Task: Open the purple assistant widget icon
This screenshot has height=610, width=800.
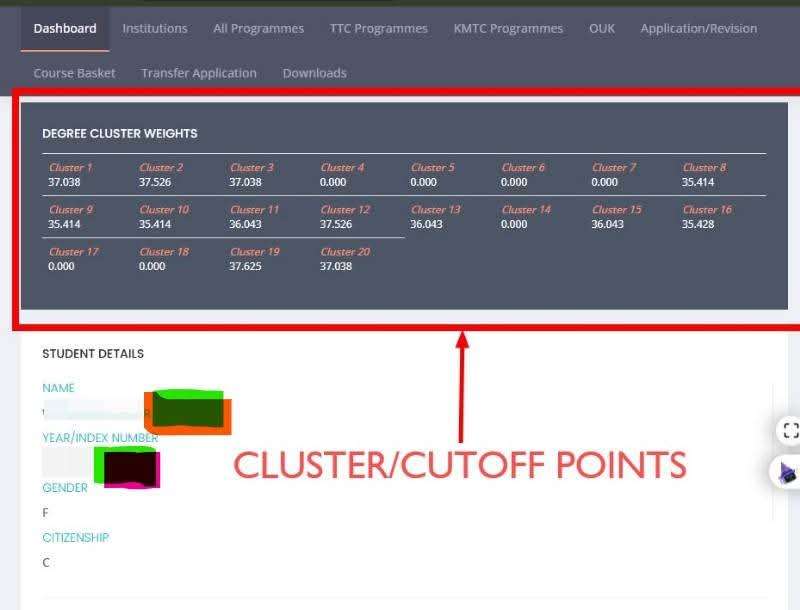Action: [x=786, y=471]
